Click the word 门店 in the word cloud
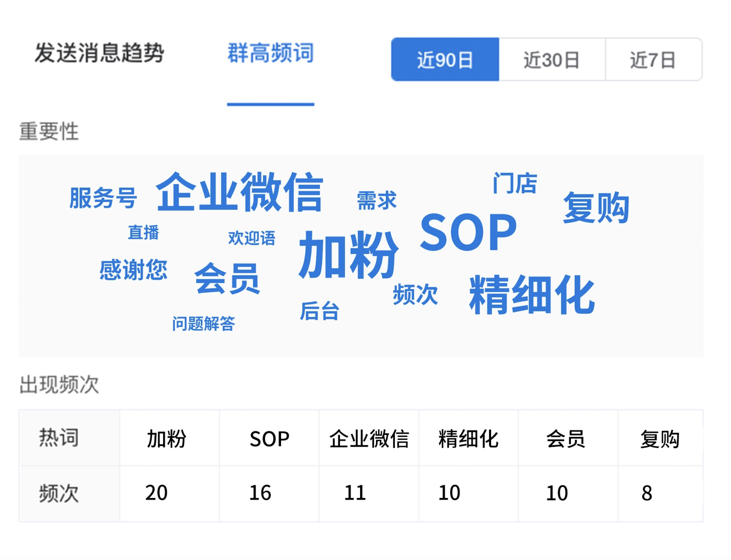Image resolution: width=731 pixels, height=560 pixels. [x=515, y=183]
